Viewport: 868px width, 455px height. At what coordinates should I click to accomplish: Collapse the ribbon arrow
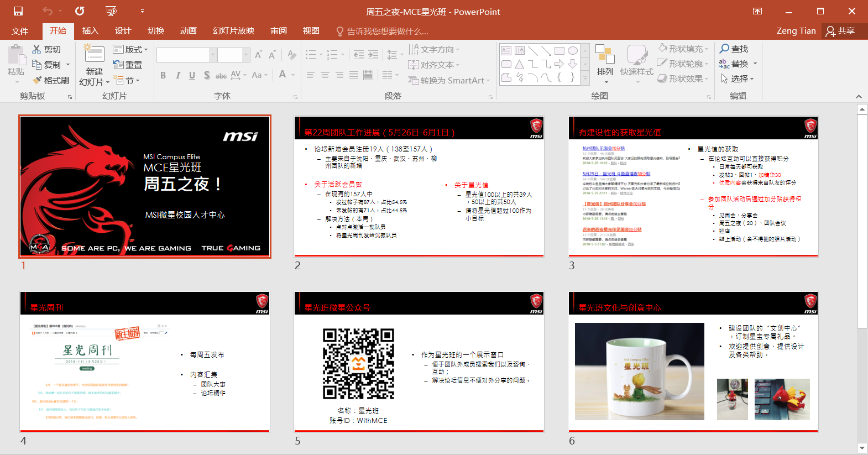(x=859, y=96)
